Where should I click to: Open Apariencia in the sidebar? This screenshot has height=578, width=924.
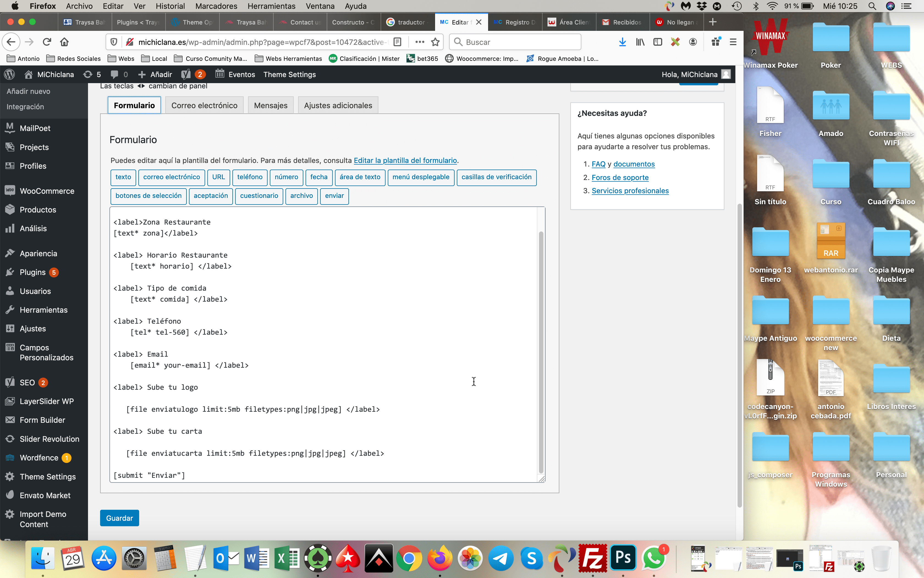(x=38, y=253)
